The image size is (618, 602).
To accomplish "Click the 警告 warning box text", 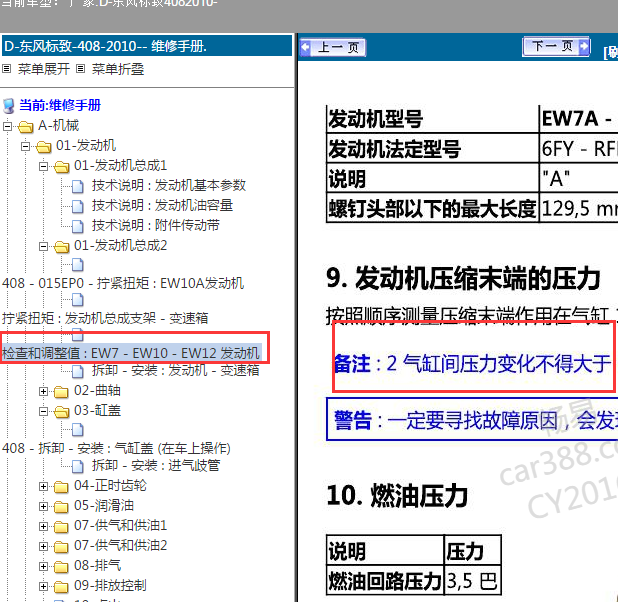I will point(475,420).
